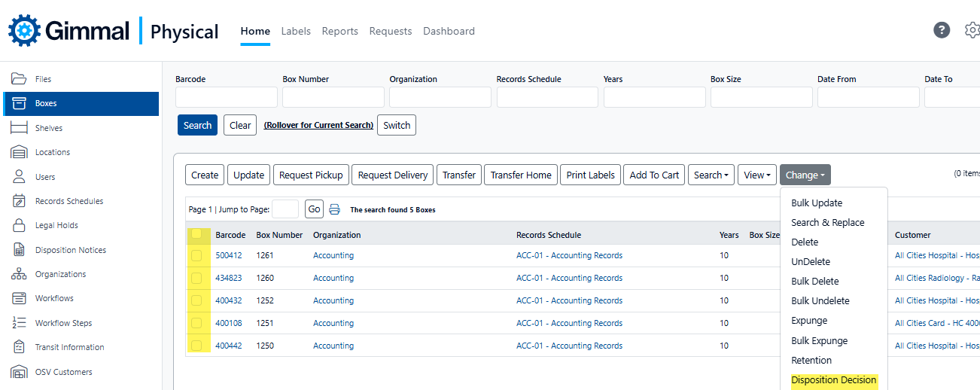The image size is (980, 390).
Task: Collapse the Change dropdown button
Action: point(805,175)
